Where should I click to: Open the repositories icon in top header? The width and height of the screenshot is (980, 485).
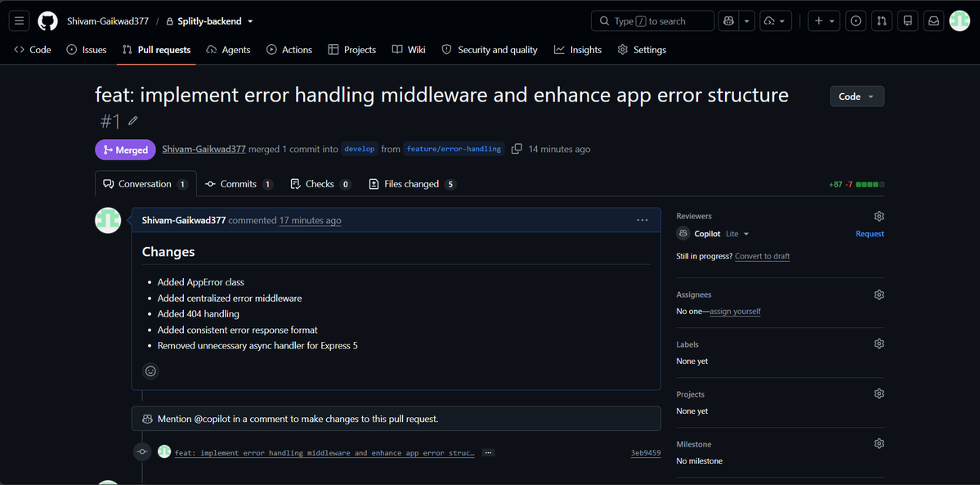907,20
